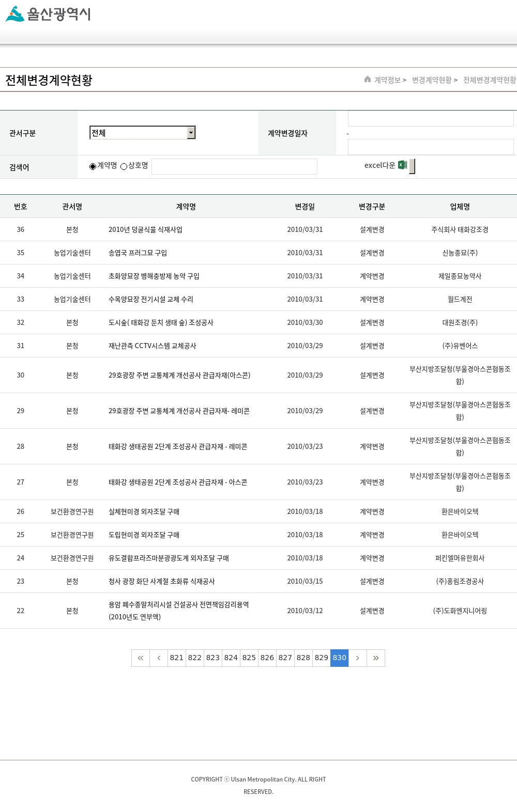Screen dimensions: 517x812
Task: Jump to the last page with the double-right arrow
Action: click(x=376, y=658)
